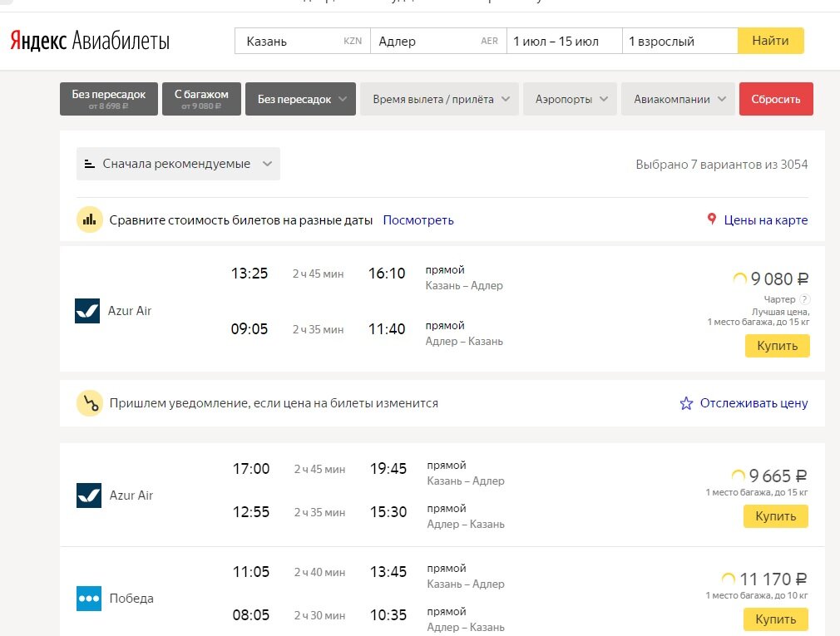Open the Отслеживать цену link
Image resolution: width=840 pixels, height=636 pixels.
point(754,403)
